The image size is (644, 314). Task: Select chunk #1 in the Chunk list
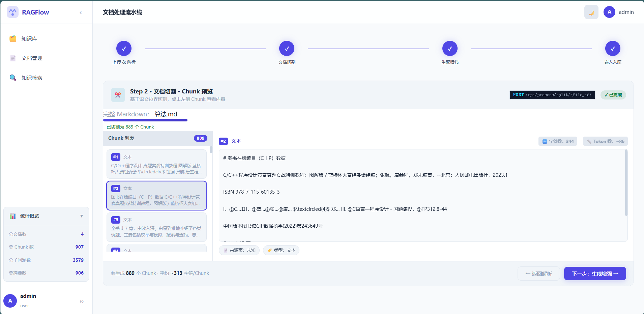tap(156, 164)
